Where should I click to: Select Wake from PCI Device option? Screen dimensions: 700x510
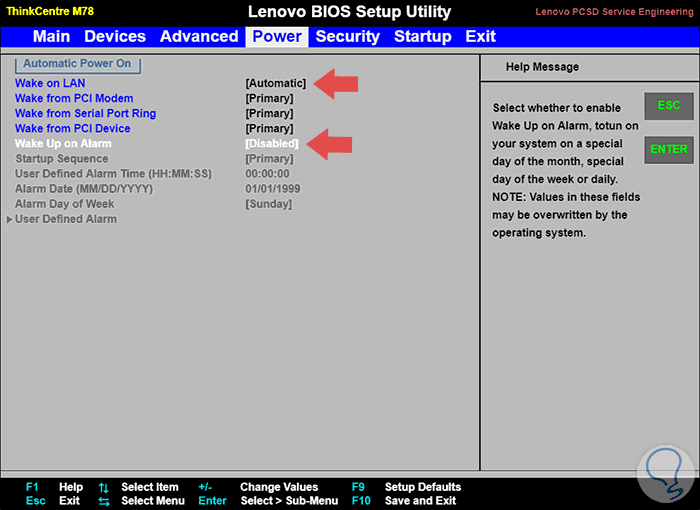[x=73, y=129]
